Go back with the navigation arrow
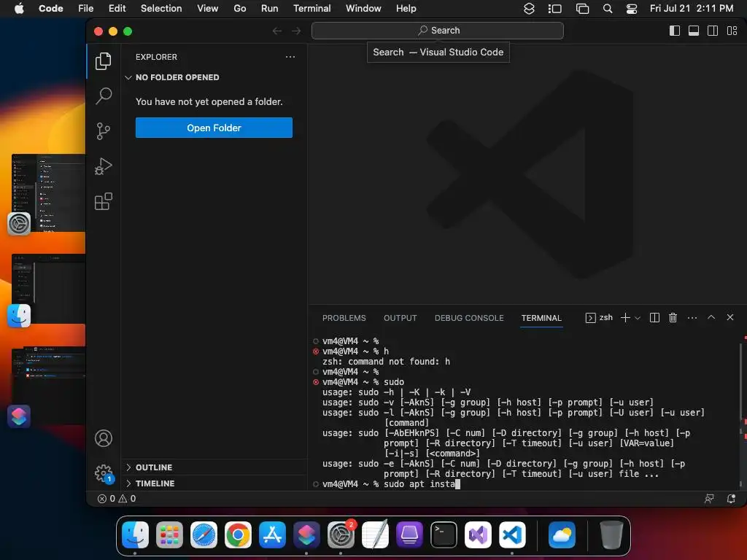Screen dimensions: 747x560 point(276,31)
